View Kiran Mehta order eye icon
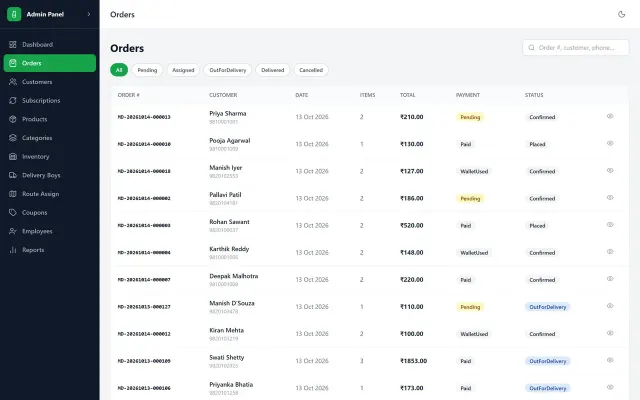 (x=610, y=333)
